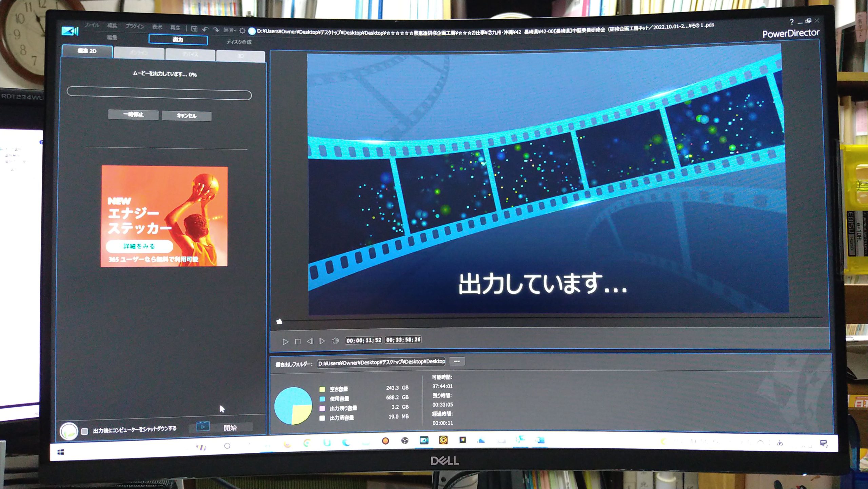Play the preview video

[x=285, y=342]
